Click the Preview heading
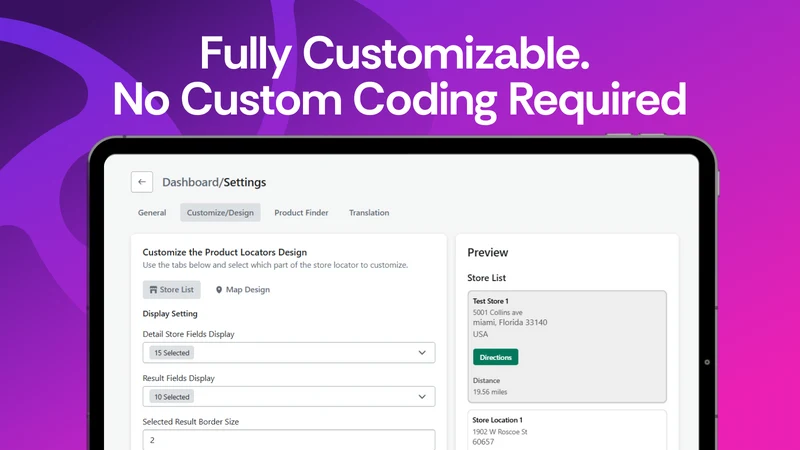 488,253
